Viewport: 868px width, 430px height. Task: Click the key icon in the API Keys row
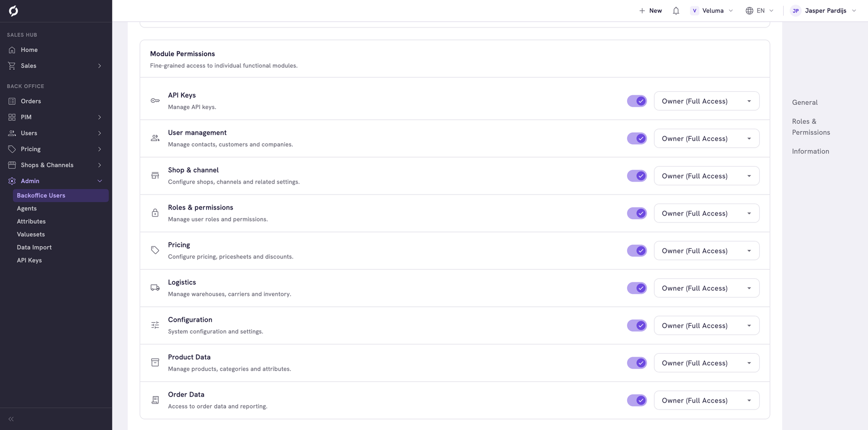[155, 101]
